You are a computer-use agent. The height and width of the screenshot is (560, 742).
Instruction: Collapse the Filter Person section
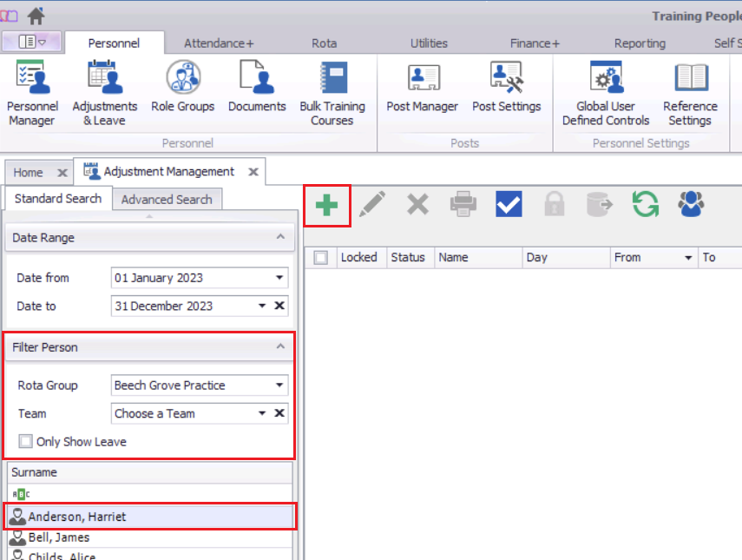pos(279,347)
